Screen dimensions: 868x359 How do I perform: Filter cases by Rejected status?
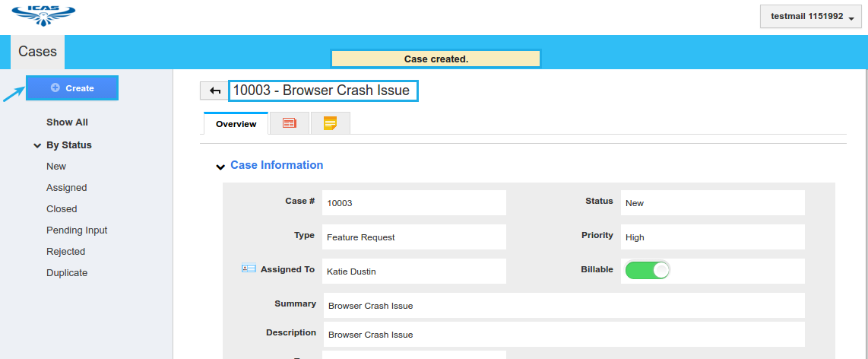(x=65, y=252)
